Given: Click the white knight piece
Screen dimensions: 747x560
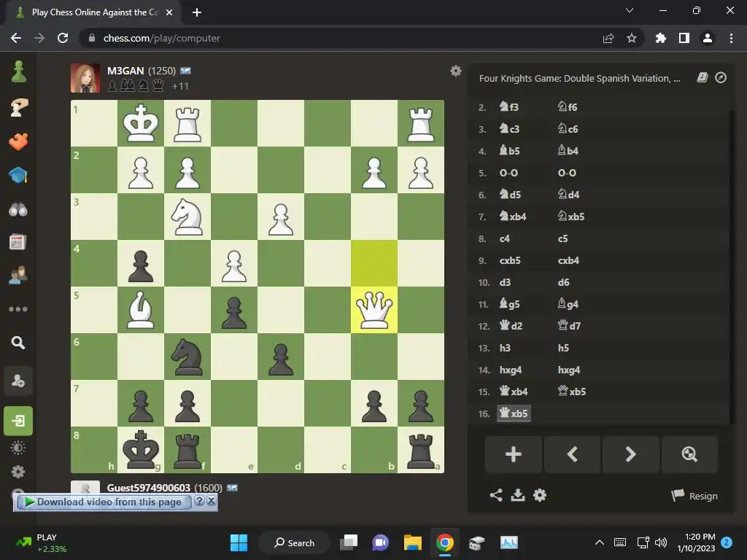Looking at the screenshot, I should pyautogui.click(x=187, y=217).
